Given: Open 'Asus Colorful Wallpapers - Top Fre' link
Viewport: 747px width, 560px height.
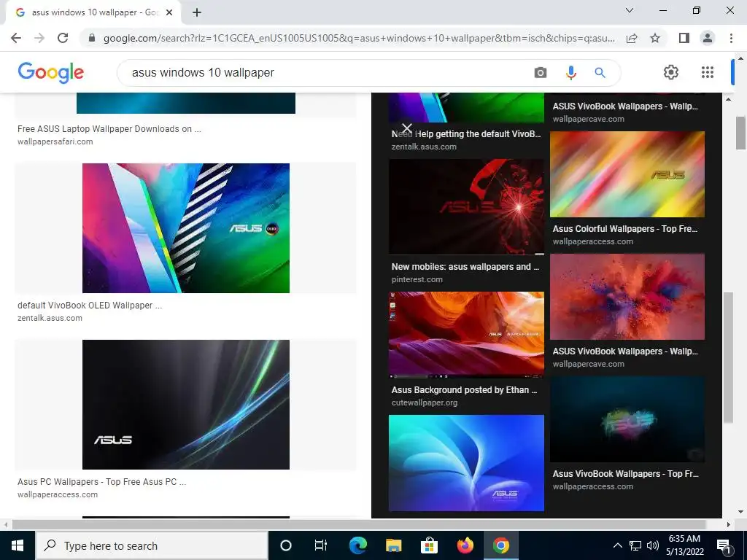Looking at the screenshot, I should tap(625, 228).
